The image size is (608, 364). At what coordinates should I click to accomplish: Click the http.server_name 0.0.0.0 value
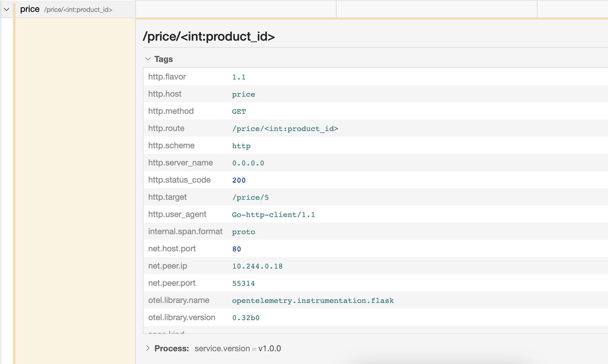click(248, 163)
